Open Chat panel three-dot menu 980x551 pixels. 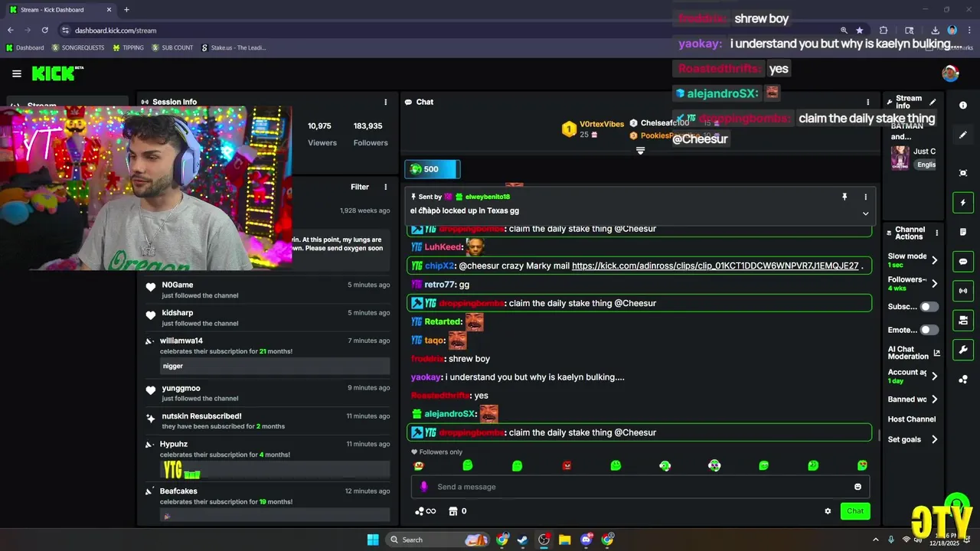tap(867, 102)
